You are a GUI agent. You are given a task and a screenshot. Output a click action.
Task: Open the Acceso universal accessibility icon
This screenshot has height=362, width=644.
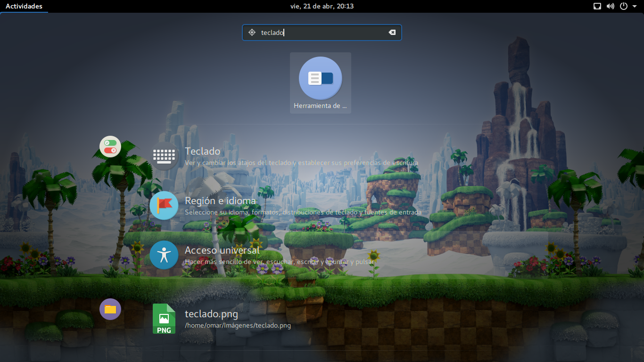pyautogui.click(x=164, y=255)
